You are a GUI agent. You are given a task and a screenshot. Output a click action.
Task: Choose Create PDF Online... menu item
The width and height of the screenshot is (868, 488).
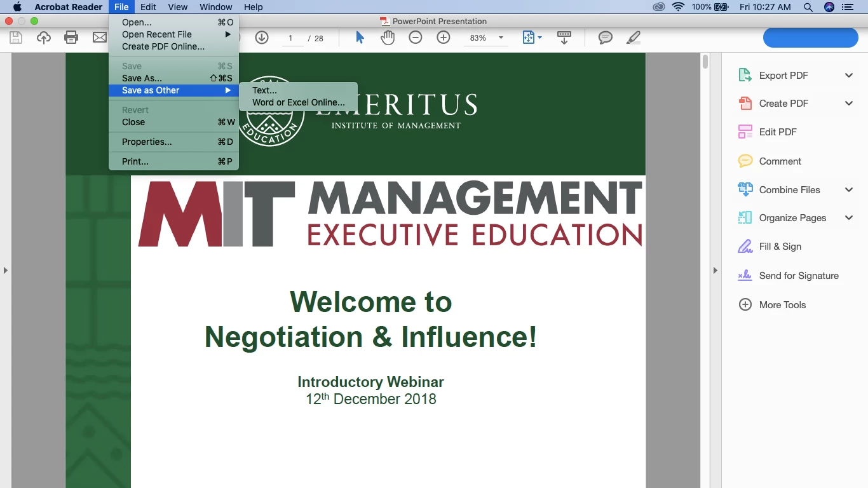(x=174, y=46)
